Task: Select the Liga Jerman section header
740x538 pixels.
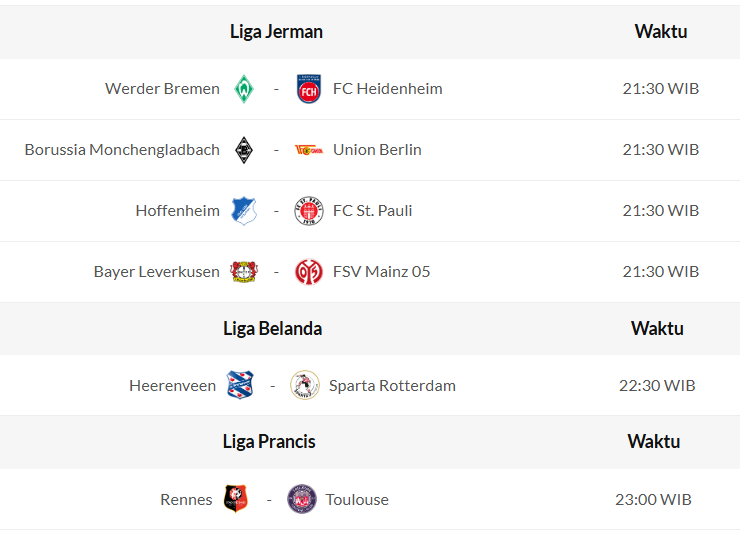Action: coord(276,31)
